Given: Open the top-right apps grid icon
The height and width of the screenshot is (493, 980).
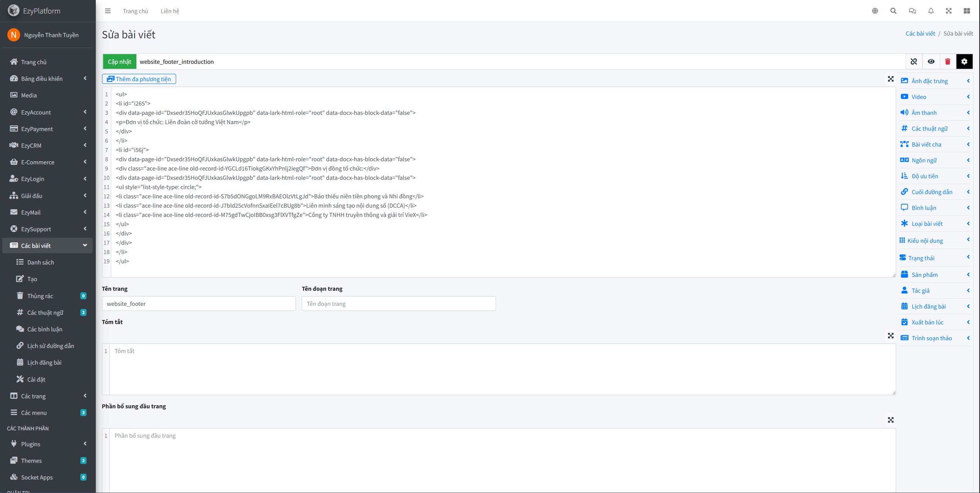Looking at the screenshot, I should click(x=967, y=11).
